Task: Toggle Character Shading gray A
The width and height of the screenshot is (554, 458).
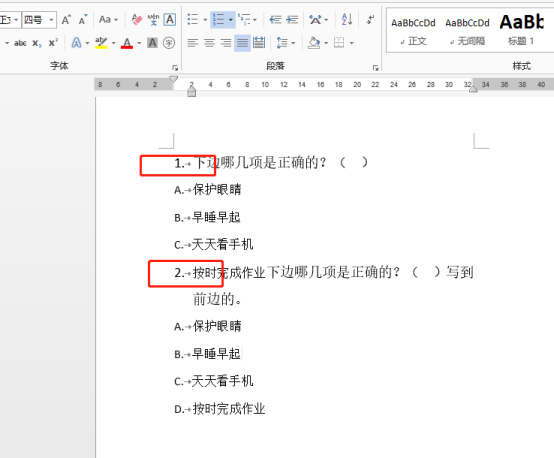Action: (x=152, y=43)
